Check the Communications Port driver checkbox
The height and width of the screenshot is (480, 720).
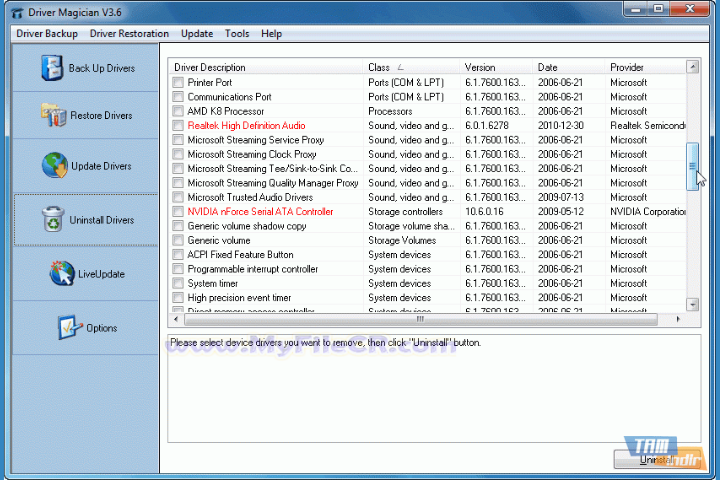pos(178,97)
